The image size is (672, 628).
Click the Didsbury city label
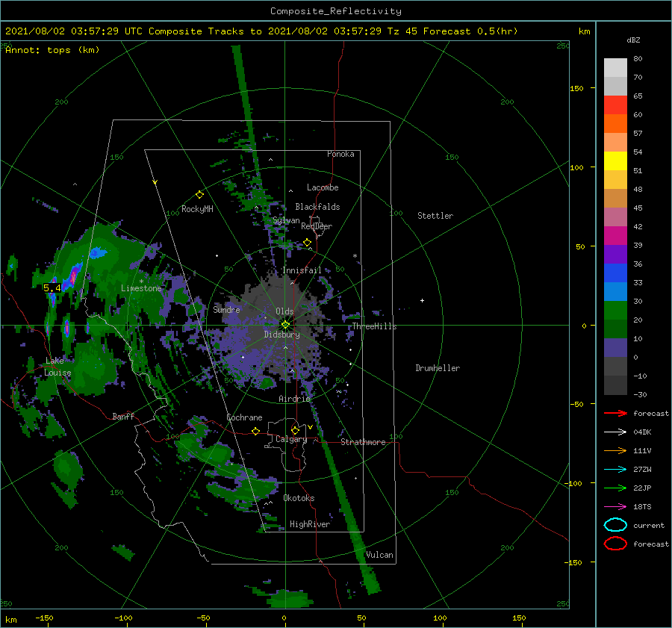pyautogui.click(x=281, y=335)
